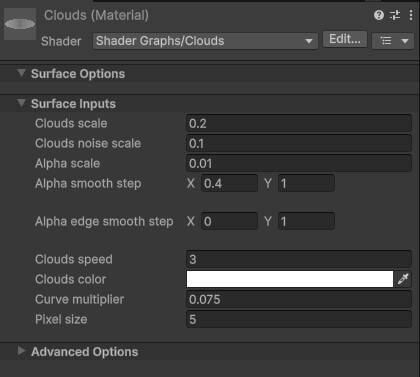Click the Pixel size label
The height and width of the screenshot is (377, 420).
click(x=61, y=319)
